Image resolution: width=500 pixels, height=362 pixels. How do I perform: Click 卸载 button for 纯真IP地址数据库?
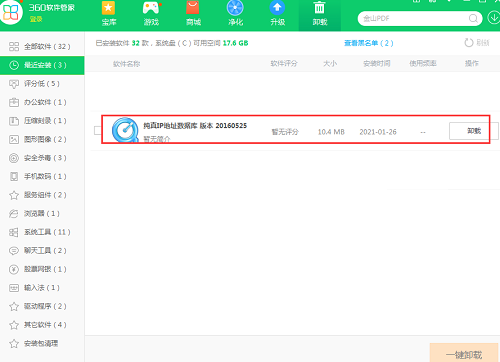(474, 131)
